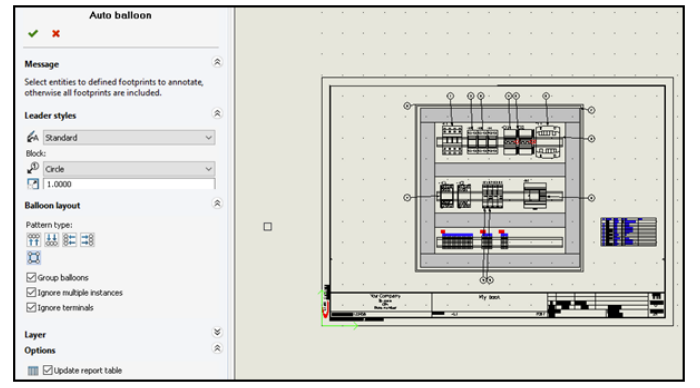Cancel Auto balloon with red X
The height and width of the screenshot is (388, 700).
click(x=56, y=33)
